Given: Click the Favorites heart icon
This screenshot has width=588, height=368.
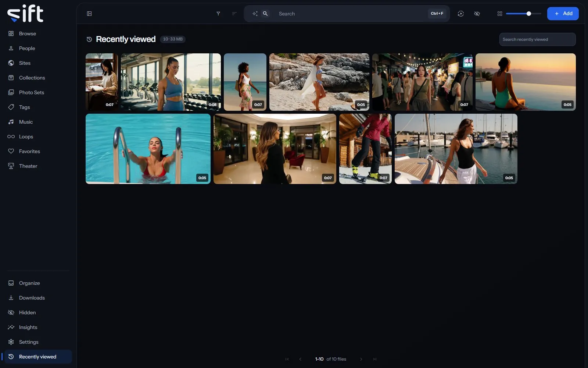Looking at the screenshot, I should [x=11, y=151].
